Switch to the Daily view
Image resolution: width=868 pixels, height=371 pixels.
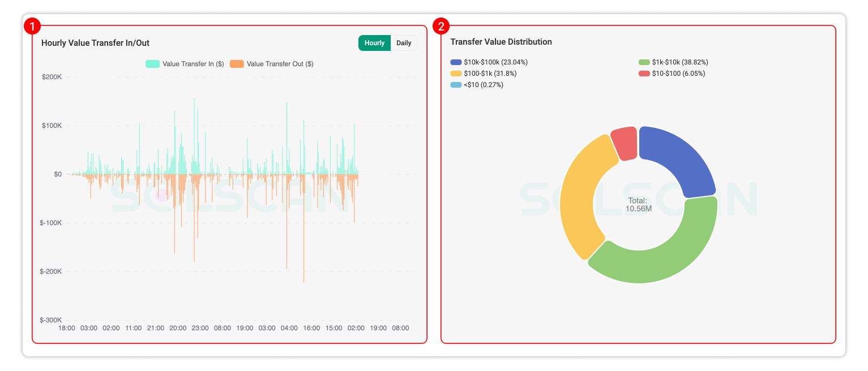[404, 42]
